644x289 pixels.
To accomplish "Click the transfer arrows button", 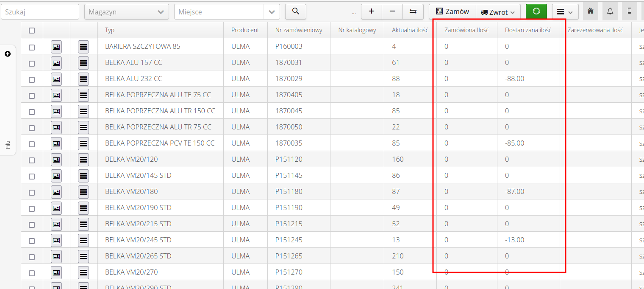I will point(413,11).
